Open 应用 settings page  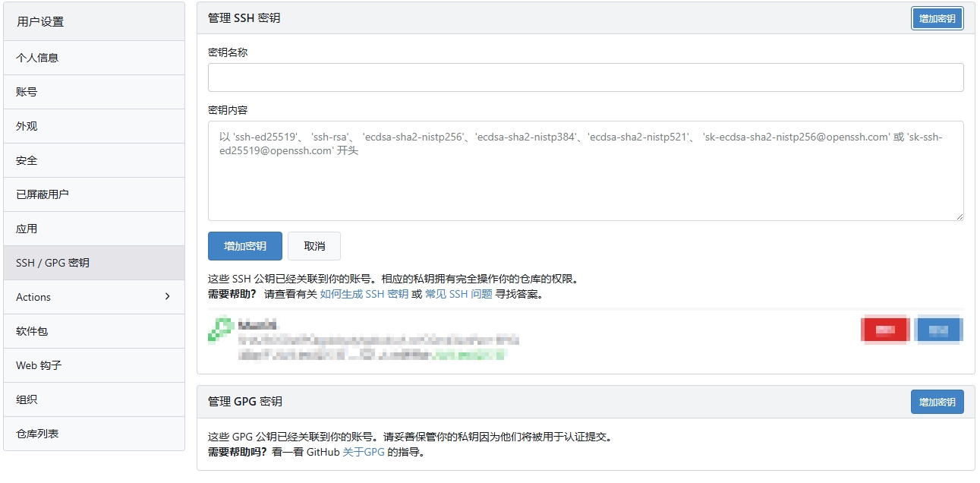point(27,229)
